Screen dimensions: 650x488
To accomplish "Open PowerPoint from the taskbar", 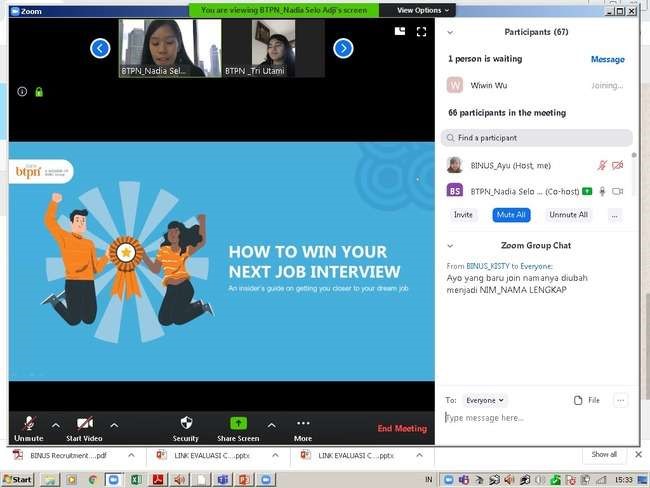I will (244, 480).
